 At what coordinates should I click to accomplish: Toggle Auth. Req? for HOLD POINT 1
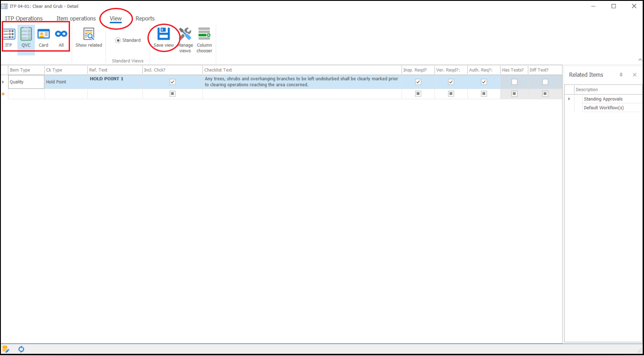coord(484,82)
